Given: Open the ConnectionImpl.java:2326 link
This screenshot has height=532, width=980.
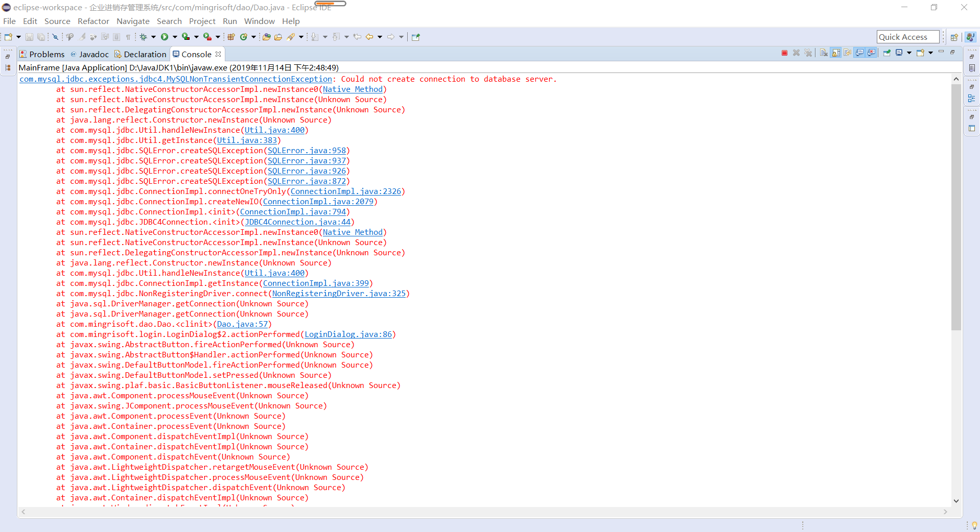Looking at the screenshot, I should click(x=346, y=191).
